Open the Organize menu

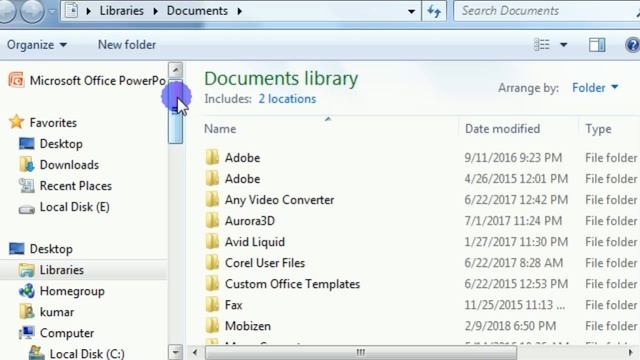37,44
